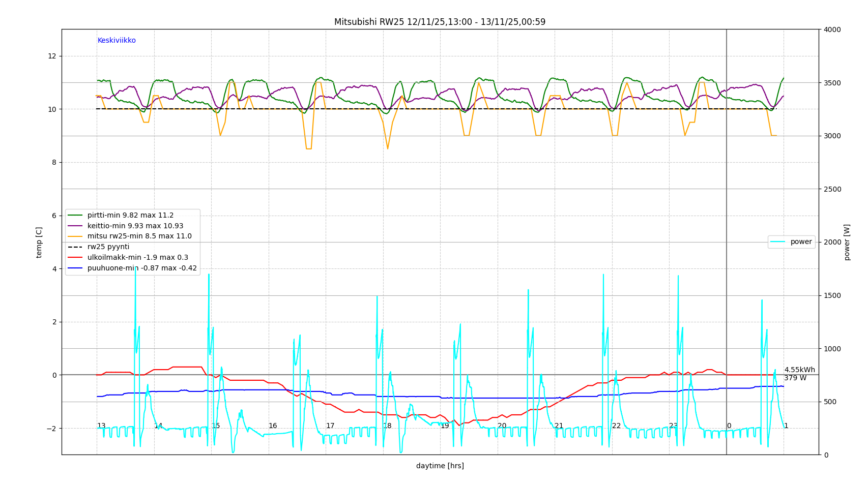The height and width of the screenshot is (485, 868).
Task: Click the 'temp [C]' left axis label
Action: coord(39,243)
